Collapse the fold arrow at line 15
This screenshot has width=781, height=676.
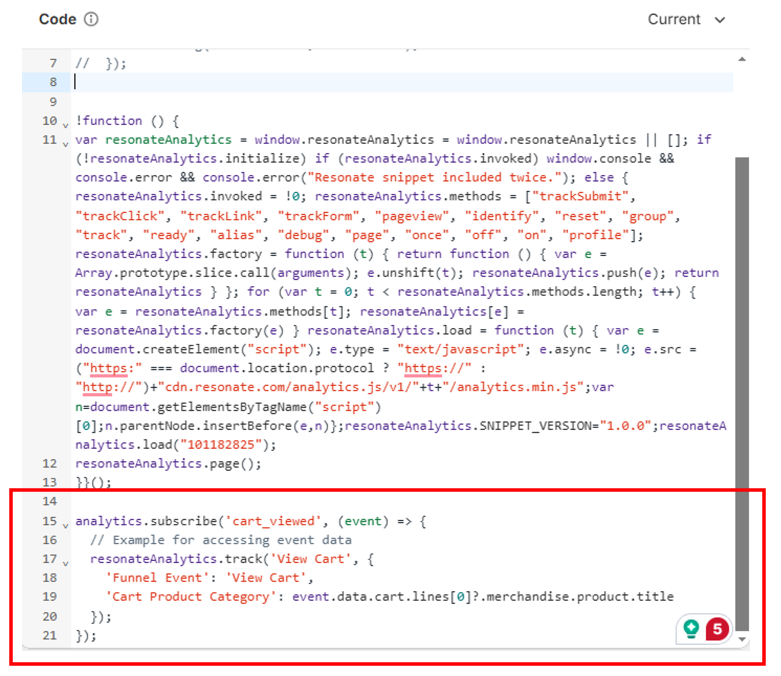[65, 525]
